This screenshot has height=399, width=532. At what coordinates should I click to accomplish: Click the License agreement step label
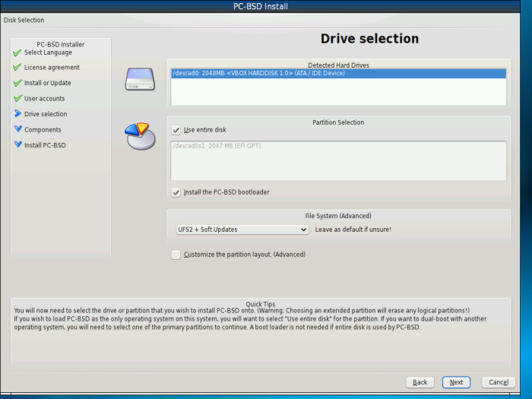[52, 68]
